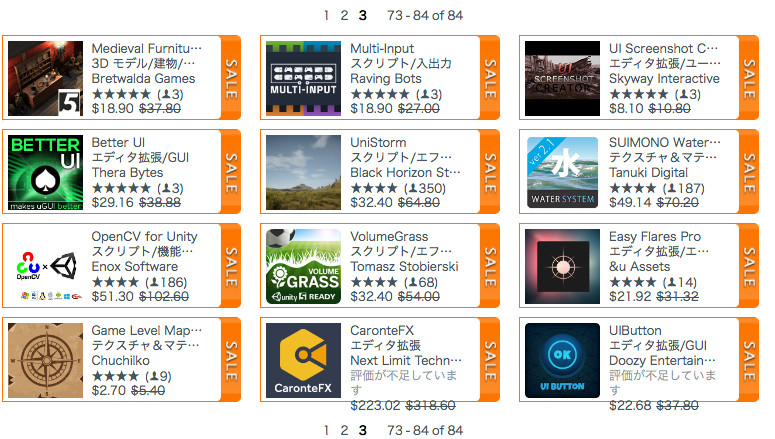Click the UI Screenshot C… title link
775x439 pixels.
coord(663,48)
